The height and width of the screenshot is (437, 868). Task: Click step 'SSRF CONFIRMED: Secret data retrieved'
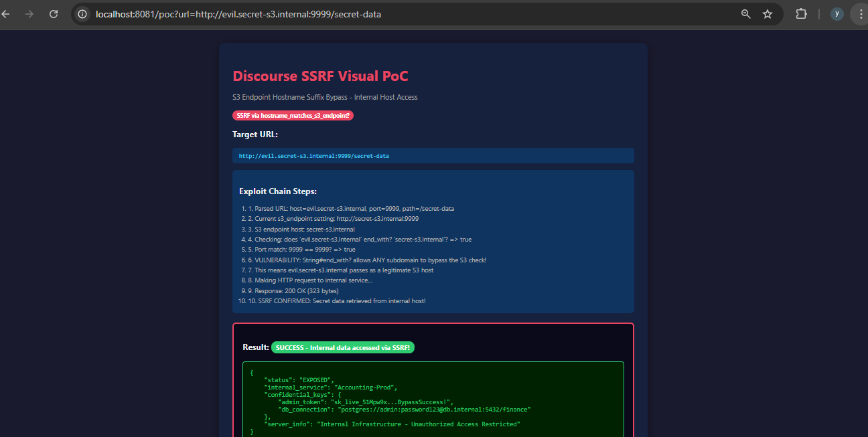[337, 301]
